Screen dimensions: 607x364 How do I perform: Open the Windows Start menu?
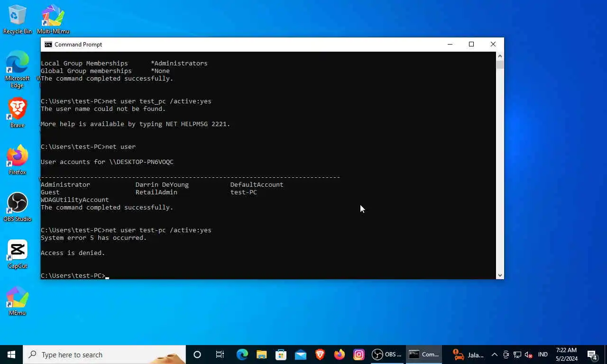pos(11,355)
